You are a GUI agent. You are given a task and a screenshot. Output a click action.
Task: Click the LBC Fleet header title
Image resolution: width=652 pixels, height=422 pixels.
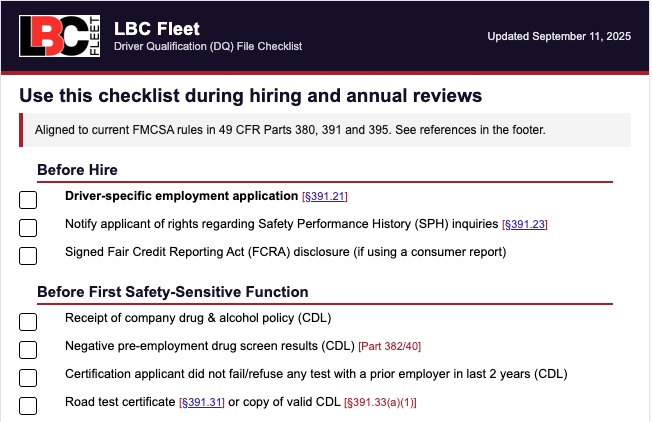click(x=157, y=28)
